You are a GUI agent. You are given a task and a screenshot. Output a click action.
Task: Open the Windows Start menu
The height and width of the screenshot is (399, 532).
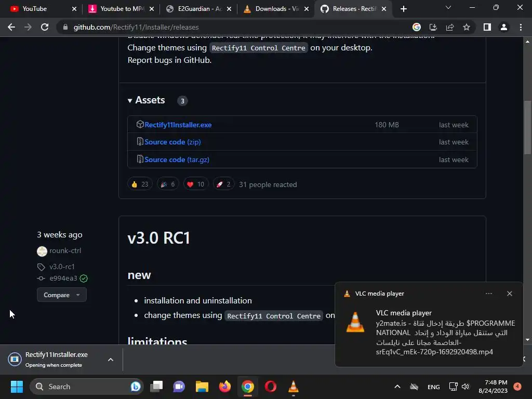click(17, 387)
